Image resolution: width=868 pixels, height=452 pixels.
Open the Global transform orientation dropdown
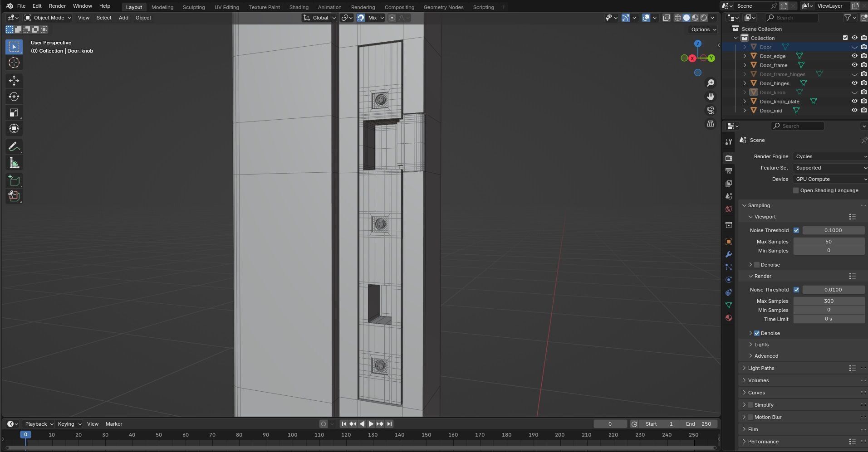point(320,18)
